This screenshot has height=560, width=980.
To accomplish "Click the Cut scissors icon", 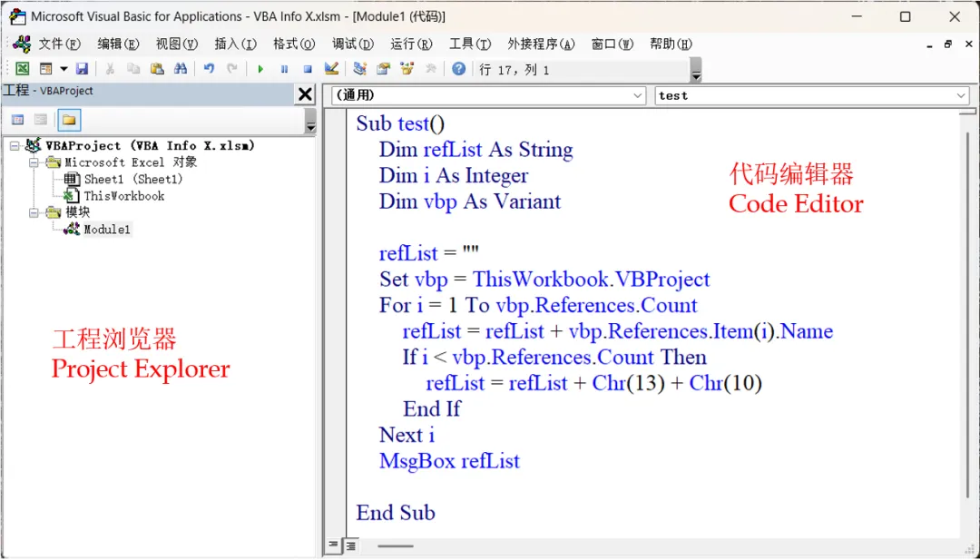I will pyautogui.click(x=110, y=69).
